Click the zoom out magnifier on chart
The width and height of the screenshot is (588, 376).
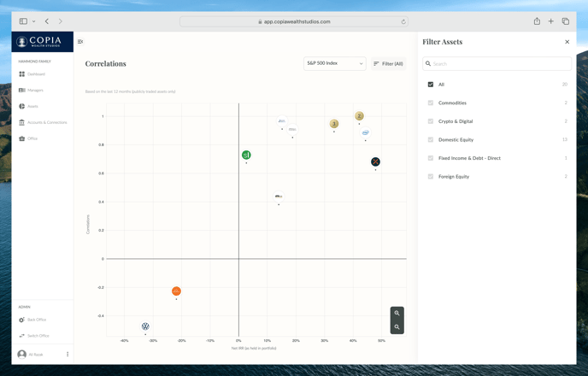coord(397,327)
